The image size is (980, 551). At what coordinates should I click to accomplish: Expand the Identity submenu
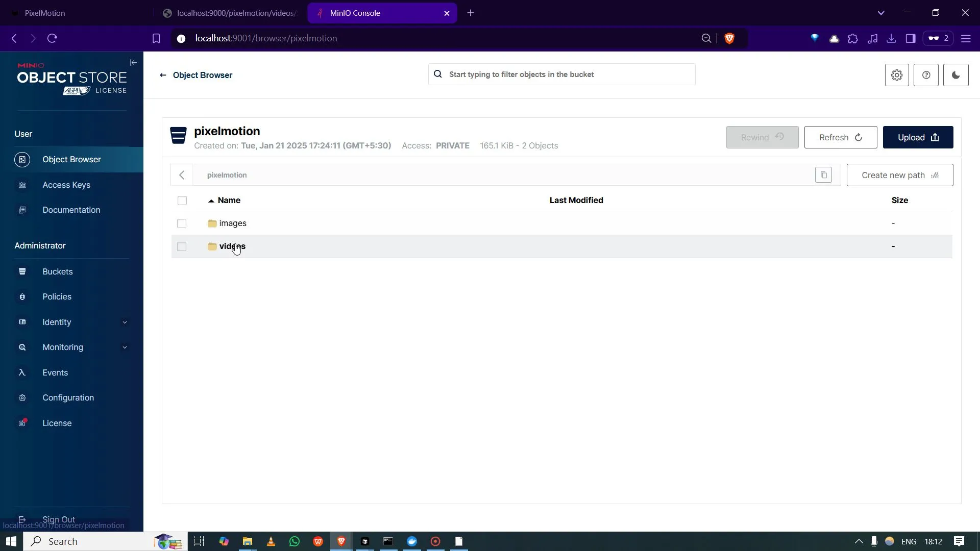[125, 322]
